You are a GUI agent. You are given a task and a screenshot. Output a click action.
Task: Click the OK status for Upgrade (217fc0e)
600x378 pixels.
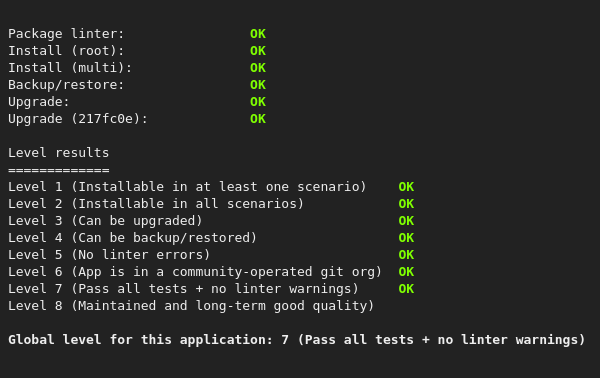pos(258,119)
